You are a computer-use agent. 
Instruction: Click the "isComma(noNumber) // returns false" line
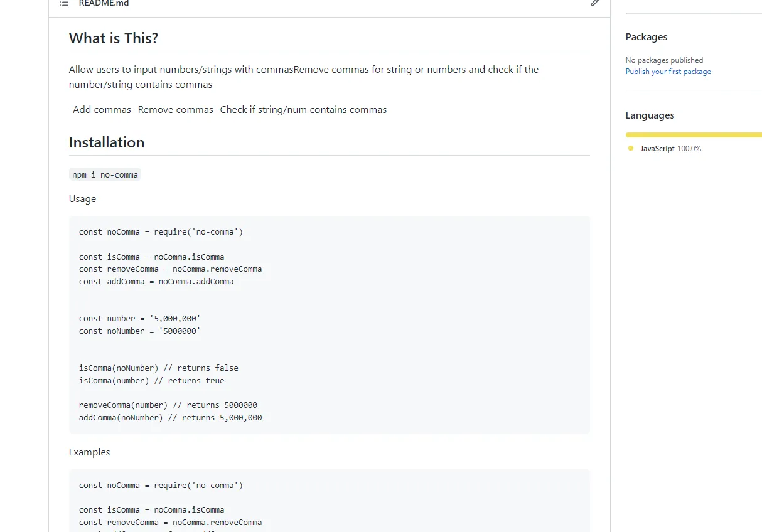[x=158, y=368]
